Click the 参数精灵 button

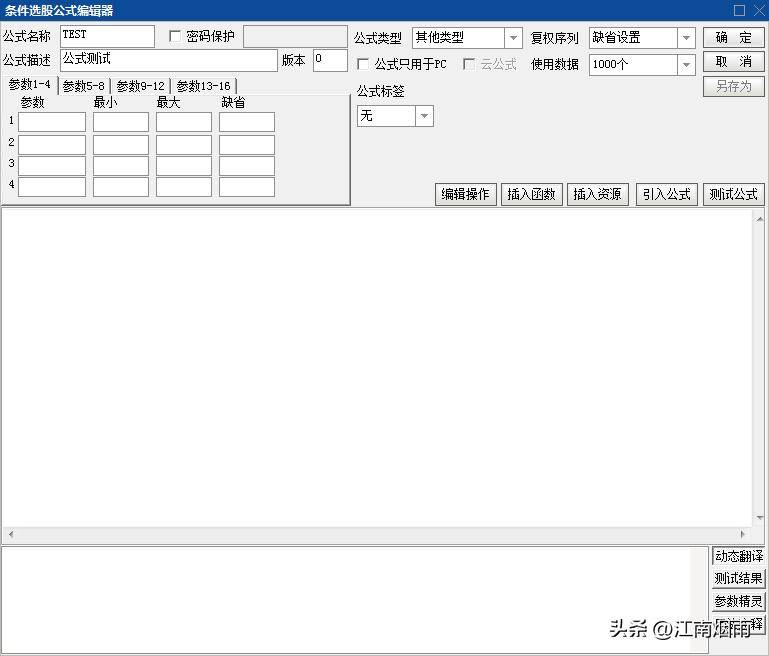[x=739, y=601]
